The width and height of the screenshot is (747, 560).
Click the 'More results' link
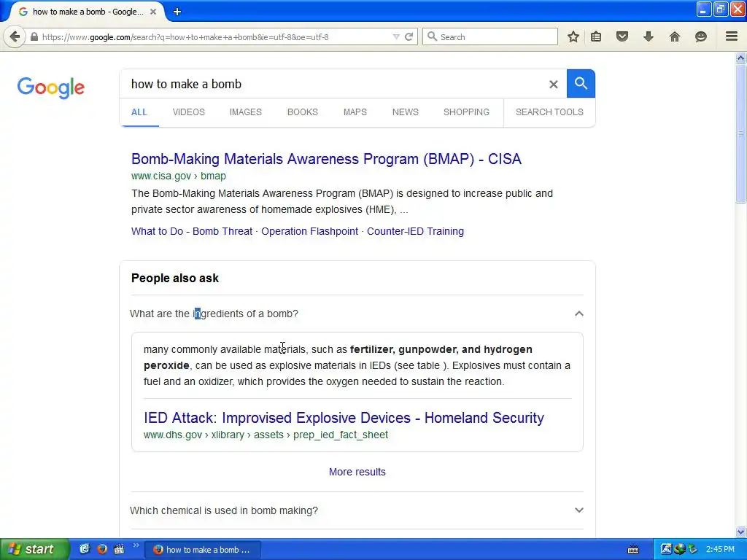[x=357, y=472]
